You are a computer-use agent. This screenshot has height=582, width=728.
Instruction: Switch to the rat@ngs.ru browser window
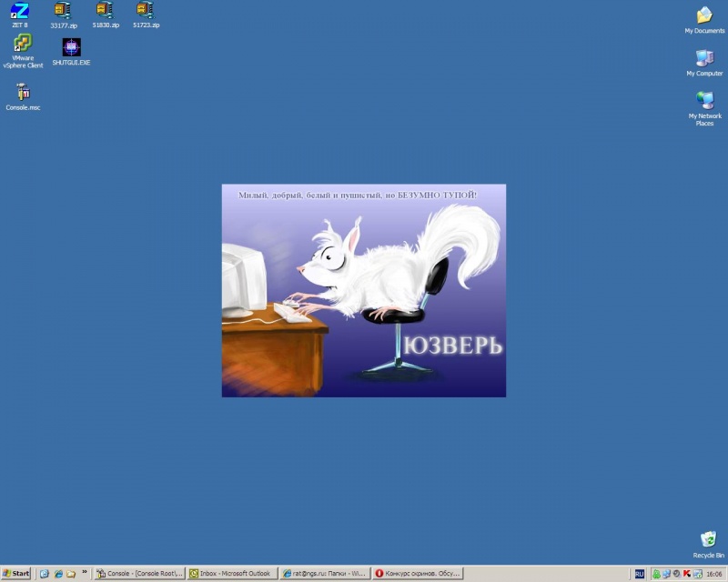point(324,574)
